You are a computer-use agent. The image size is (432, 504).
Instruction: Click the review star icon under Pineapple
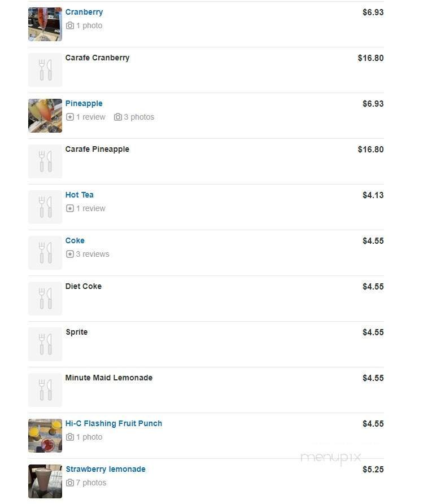click(x=70, y=117)
